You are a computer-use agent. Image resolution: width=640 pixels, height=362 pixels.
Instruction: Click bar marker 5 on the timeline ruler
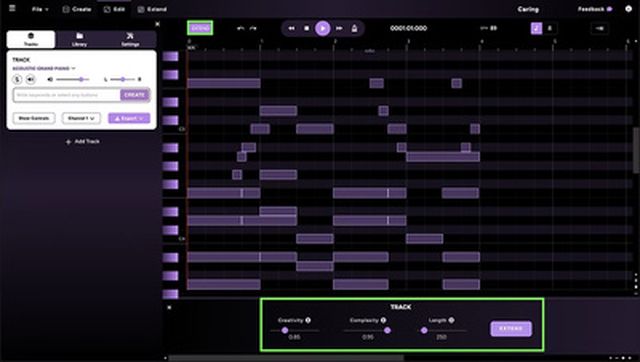pos(554,41)
